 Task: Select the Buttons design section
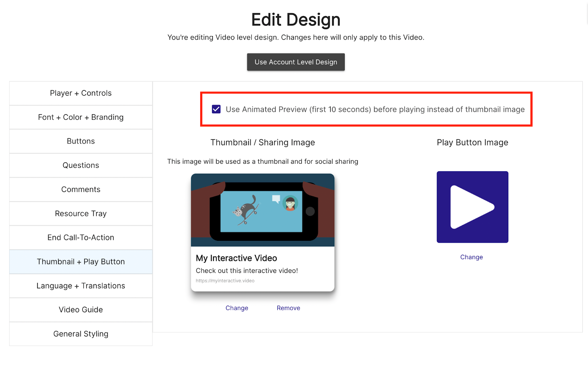(x=81, y=141)
